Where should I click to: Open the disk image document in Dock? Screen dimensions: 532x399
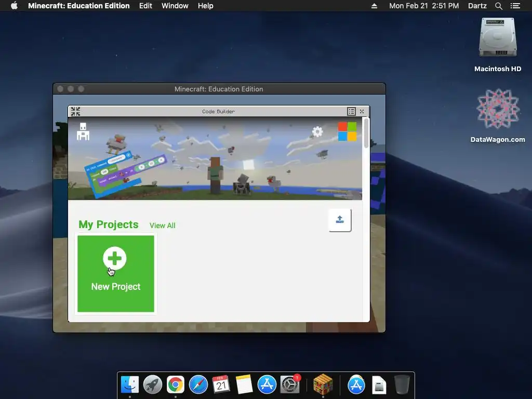point(379,384)
